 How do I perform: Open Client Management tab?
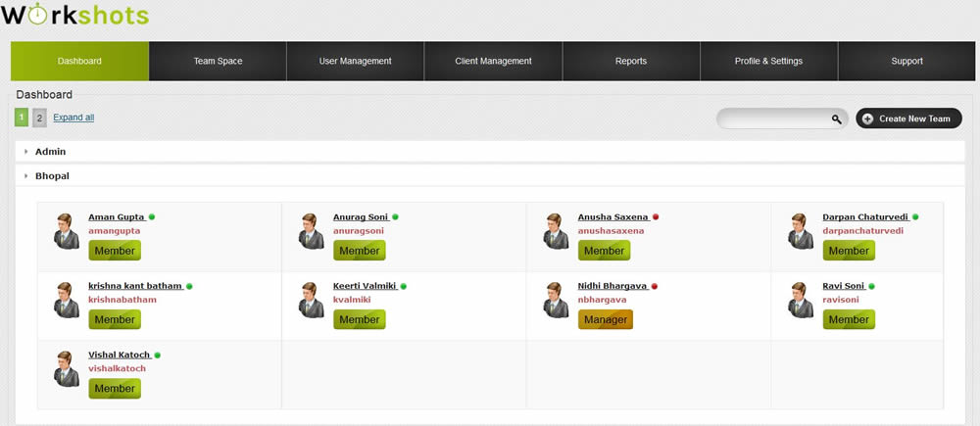493,61
